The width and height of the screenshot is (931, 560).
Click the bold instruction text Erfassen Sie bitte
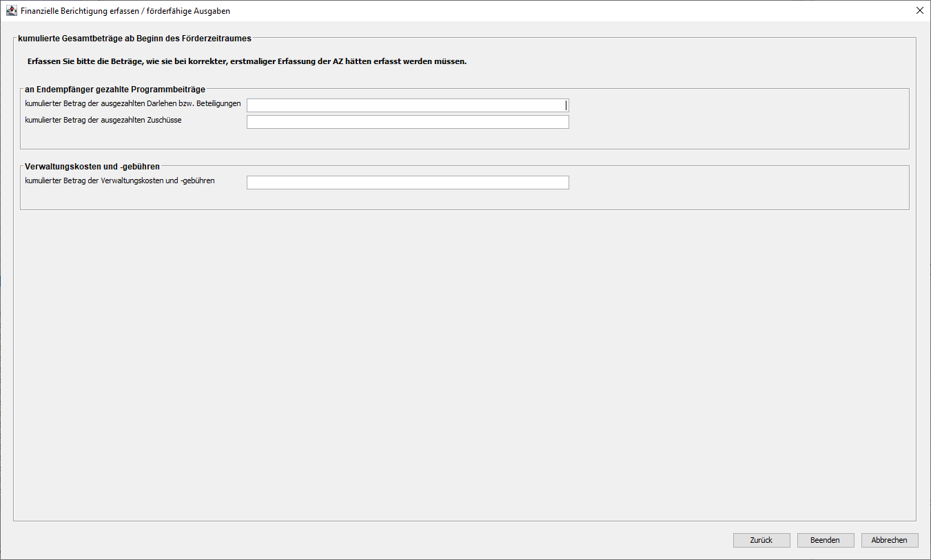point(247,61)
